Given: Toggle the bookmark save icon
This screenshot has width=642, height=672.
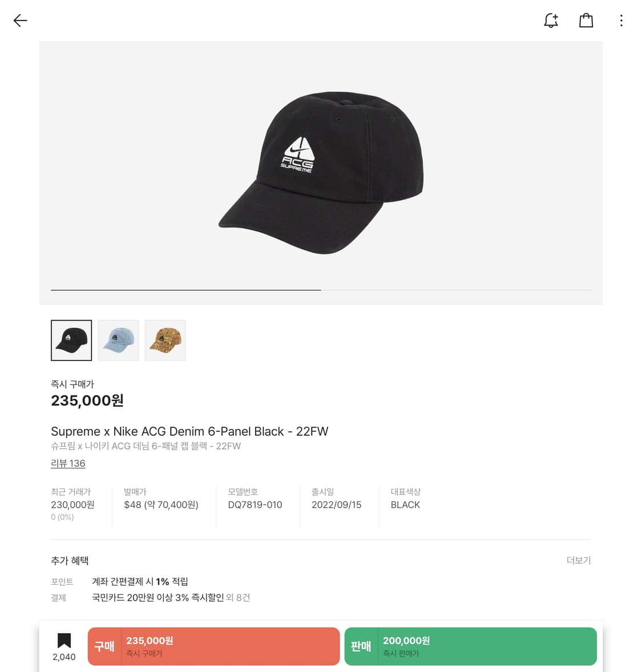Looking at the screenshot, I should 64,641.
